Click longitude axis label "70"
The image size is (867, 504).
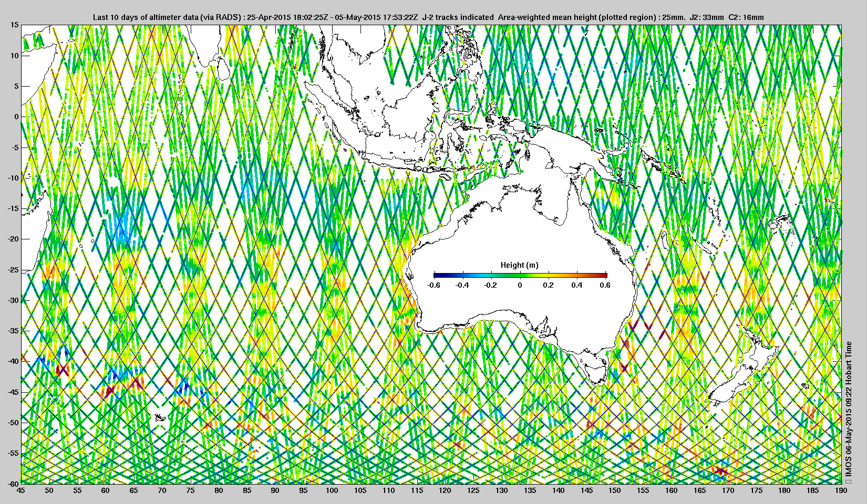pyautogui.click(x=162, y=490)
